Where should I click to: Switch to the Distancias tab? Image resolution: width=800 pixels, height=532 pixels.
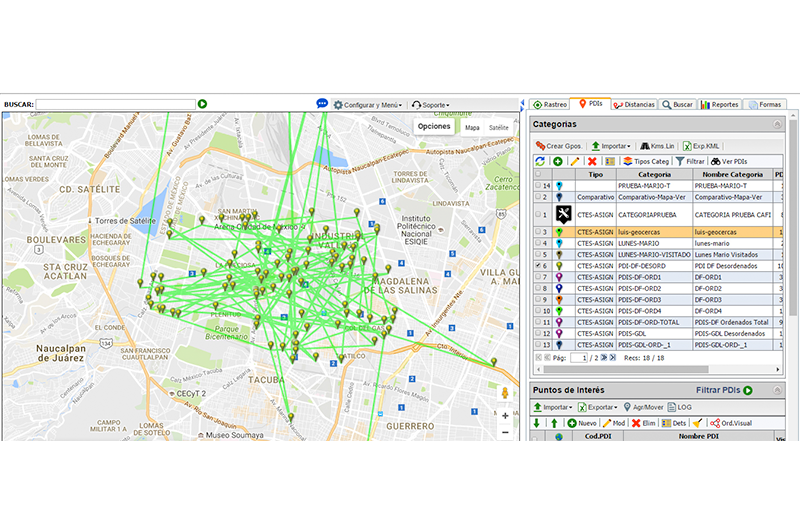click(634, 105)
